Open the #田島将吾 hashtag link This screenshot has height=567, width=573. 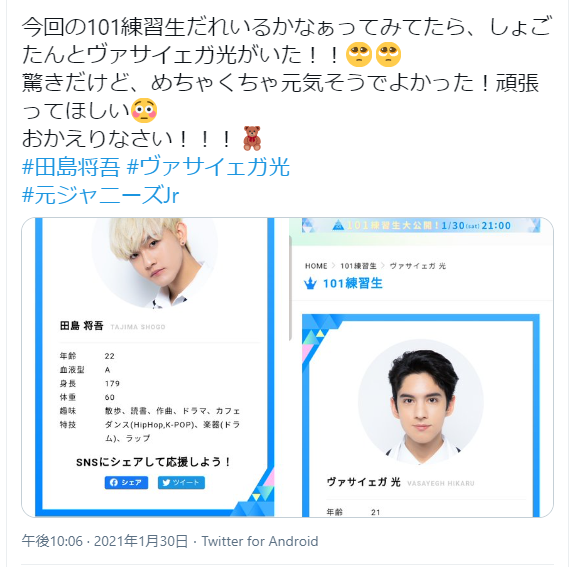pos(71,167)
